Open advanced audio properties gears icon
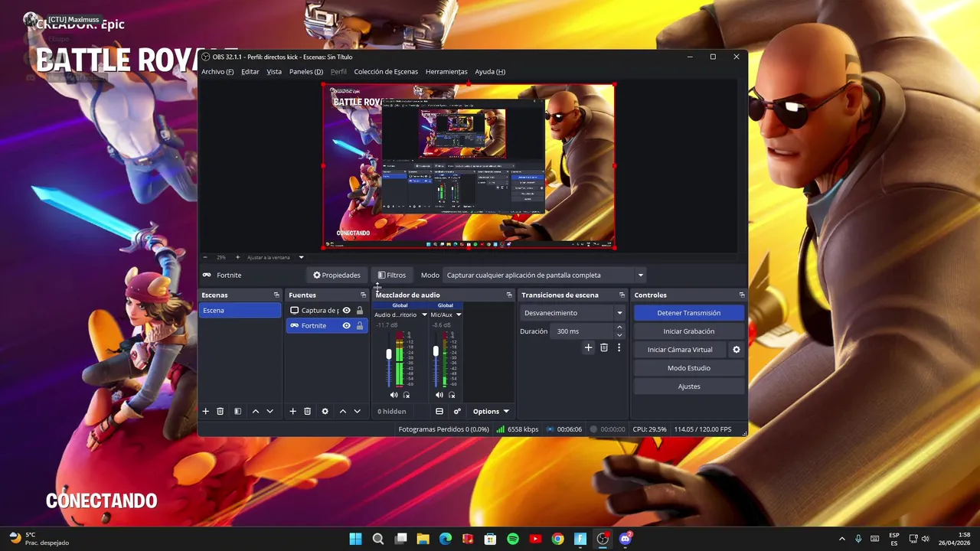 pos(457,411)
